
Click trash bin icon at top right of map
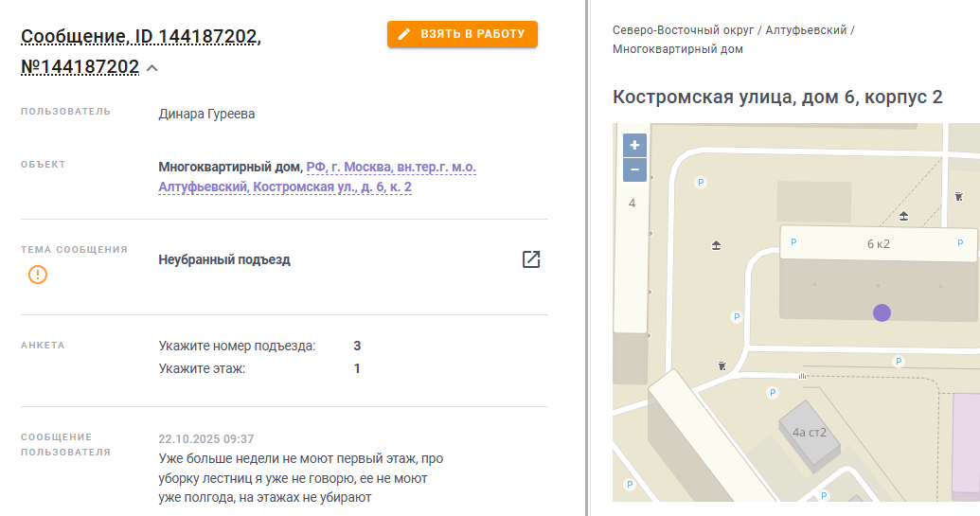[x=959, y=197]
